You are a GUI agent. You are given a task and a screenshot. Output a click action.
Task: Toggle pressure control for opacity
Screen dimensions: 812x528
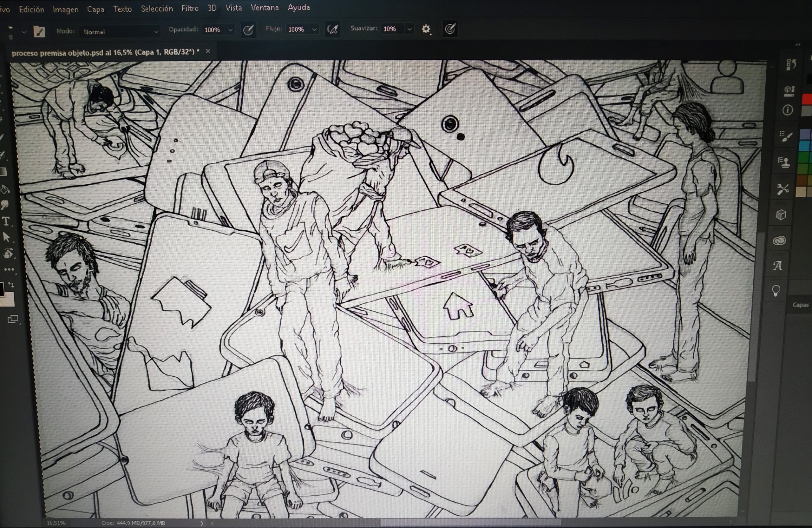[x=248, y=30]
